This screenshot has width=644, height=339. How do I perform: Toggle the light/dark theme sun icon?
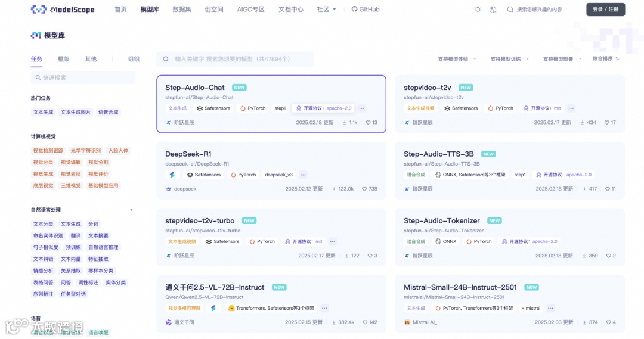click(478, 10)
